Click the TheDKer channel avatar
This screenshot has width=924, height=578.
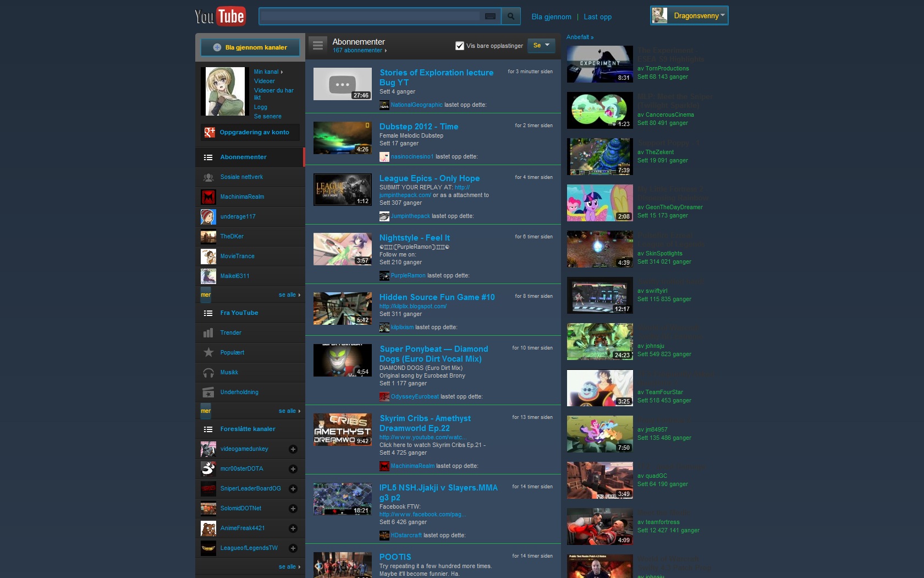(208, 236)
